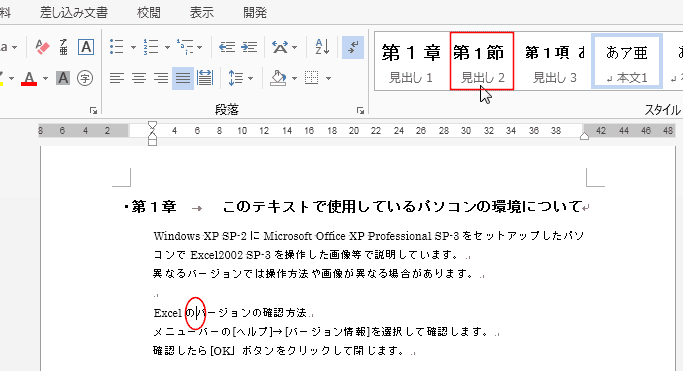Open the 差し込み文書 ribbon tab
The height and width of the screenshot is (371, 683).
coord(74,13)
